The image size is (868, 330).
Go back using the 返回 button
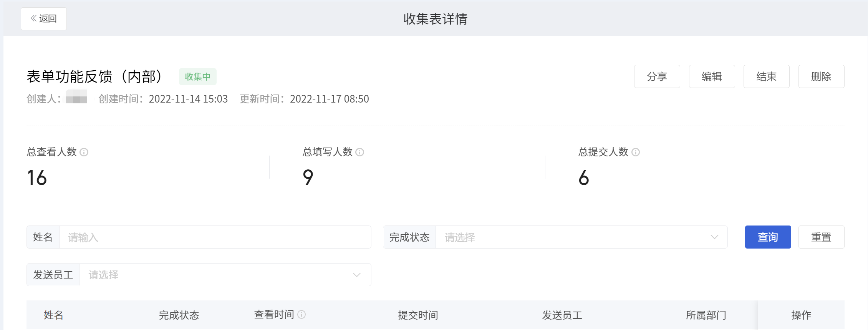tap(44, 19)
